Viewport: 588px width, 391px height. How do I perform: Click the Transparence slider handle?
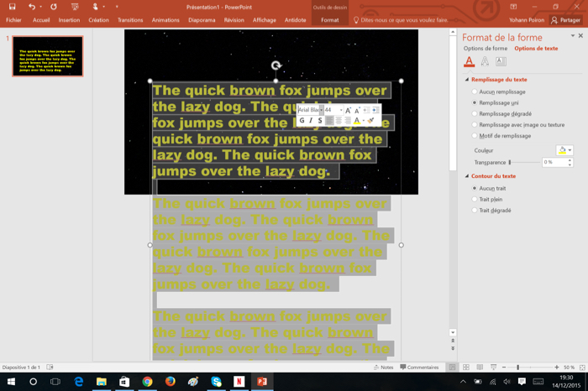(x=510, y=162)
